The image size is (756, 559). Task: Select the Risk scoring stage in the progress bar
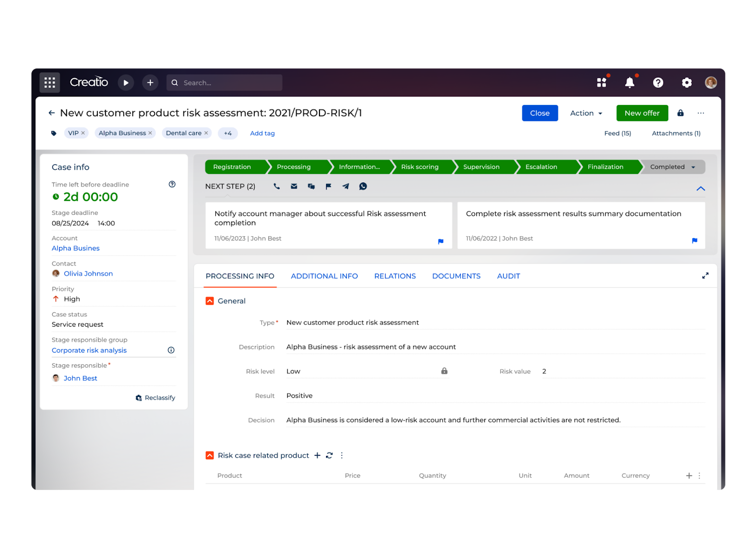pyautogui.click(x=420, y=167)
